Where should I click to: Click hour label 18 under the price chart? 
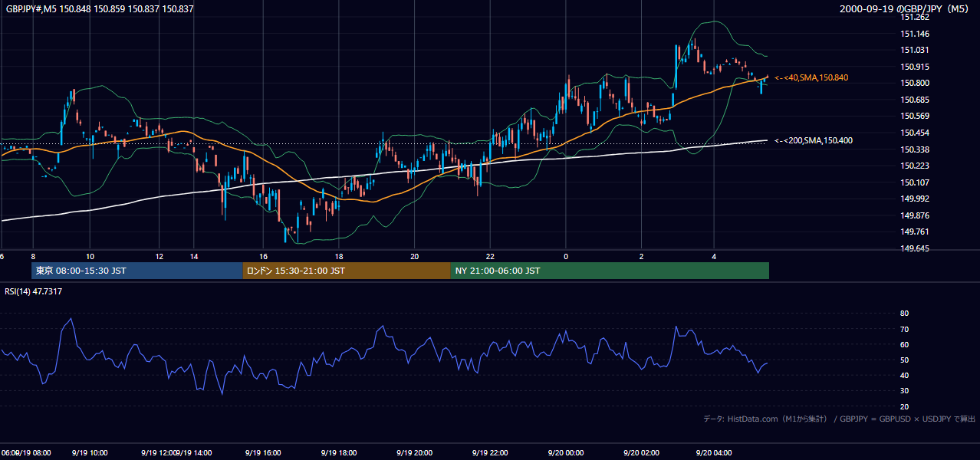pyautogui.click(x=339, y=256)
